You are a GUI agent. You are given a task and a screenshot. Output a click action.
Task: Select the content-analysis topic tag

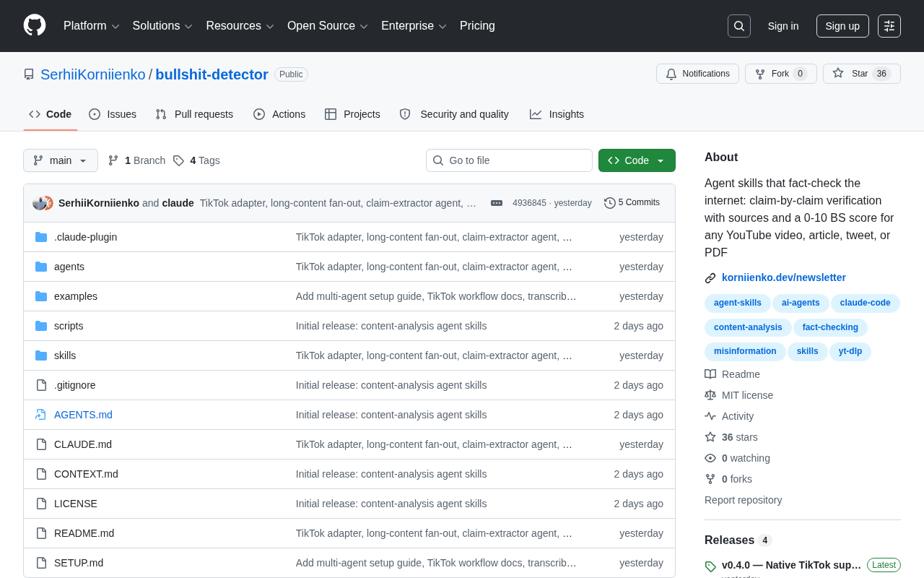pyautogui.click(x=748, y=328)
